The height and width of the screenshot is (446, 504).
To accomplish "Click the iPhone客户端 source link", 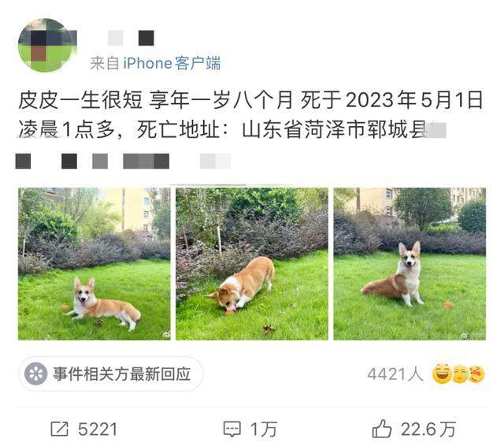I will tap(172, 63).
